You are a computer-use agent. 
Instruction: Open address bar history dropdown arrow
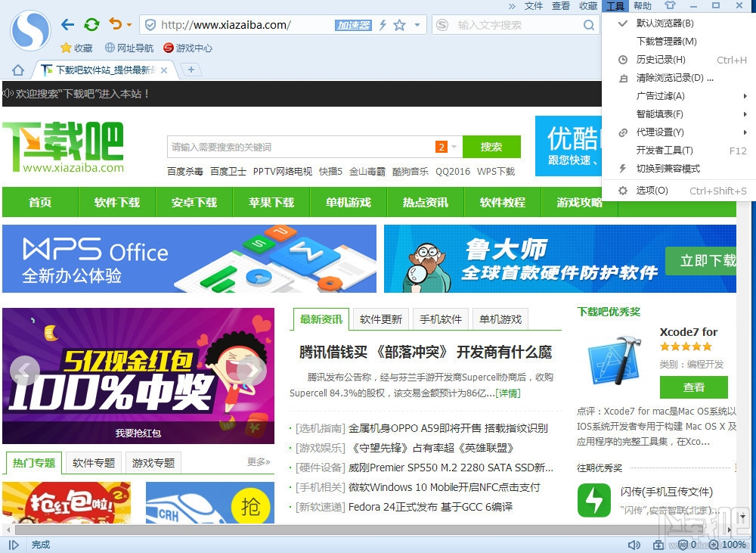[417, 25]
